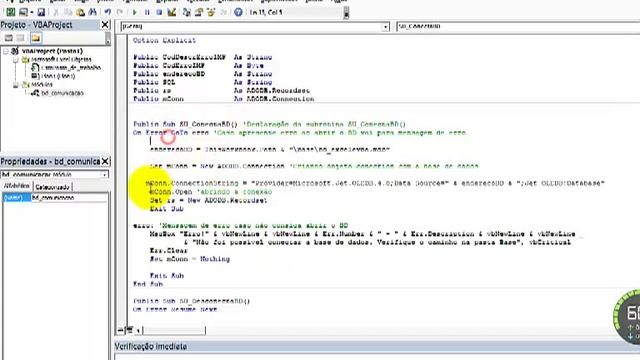Open the Properties object dropdown

[x=104, y=175]
